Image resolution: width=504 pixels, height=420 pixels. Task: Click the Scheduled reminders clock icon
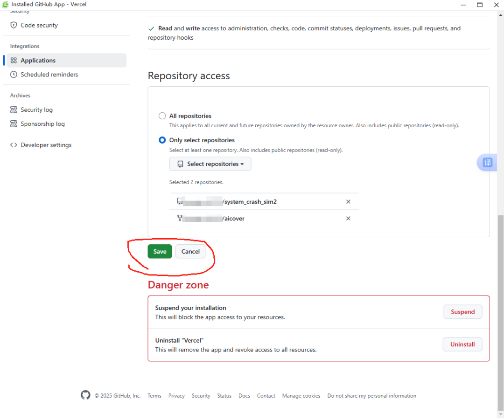point(14,75)
